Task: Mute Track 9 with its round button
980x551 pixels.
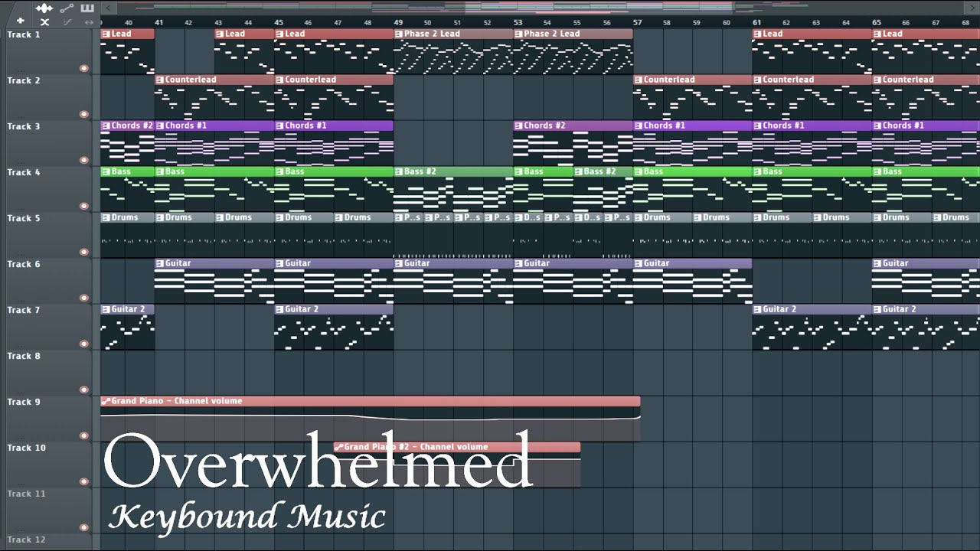Action: coord(84,435)
